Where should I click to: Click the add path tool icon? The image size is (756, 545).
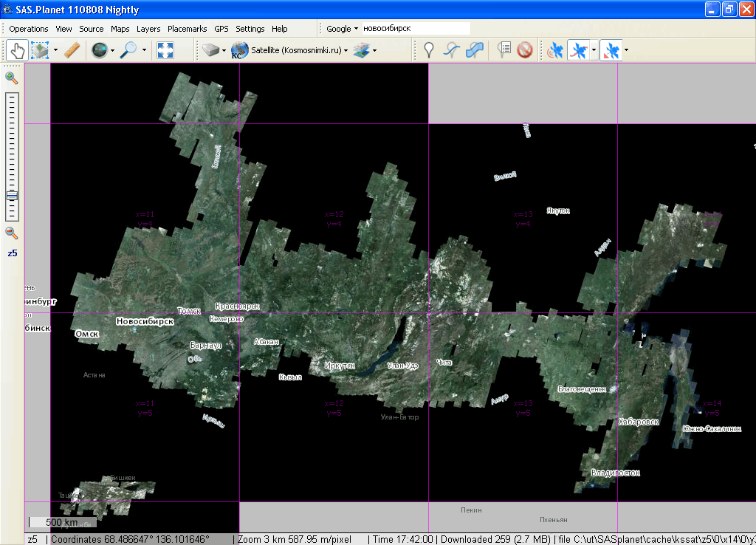pyautogui.click(x=451, y=50)
